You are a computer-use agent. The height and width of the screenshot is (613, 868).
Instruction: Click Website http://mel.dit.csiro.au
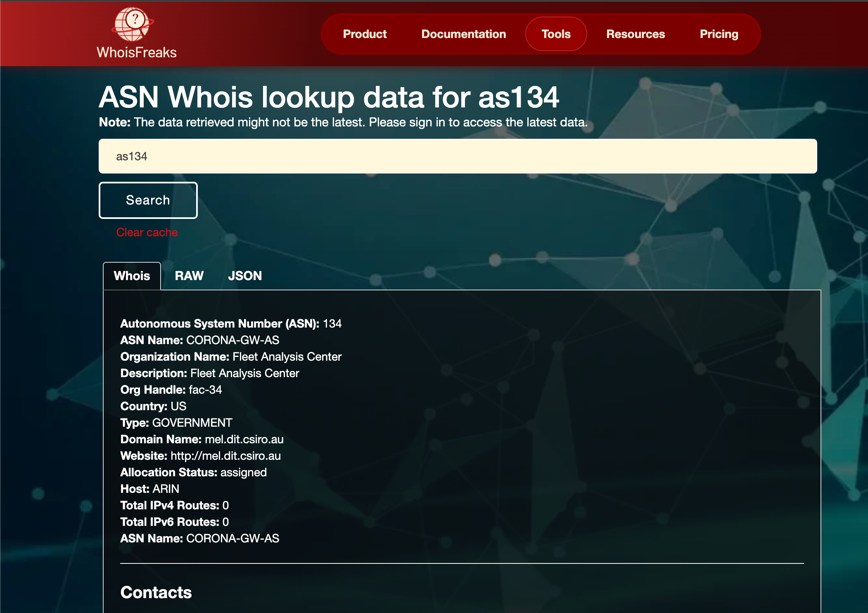tap(201, 456)
